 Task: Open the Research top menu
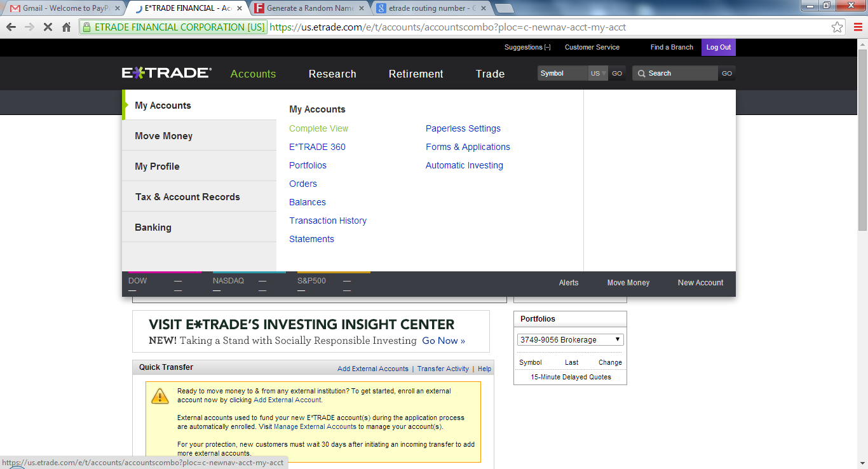click(x=332, y=74)
